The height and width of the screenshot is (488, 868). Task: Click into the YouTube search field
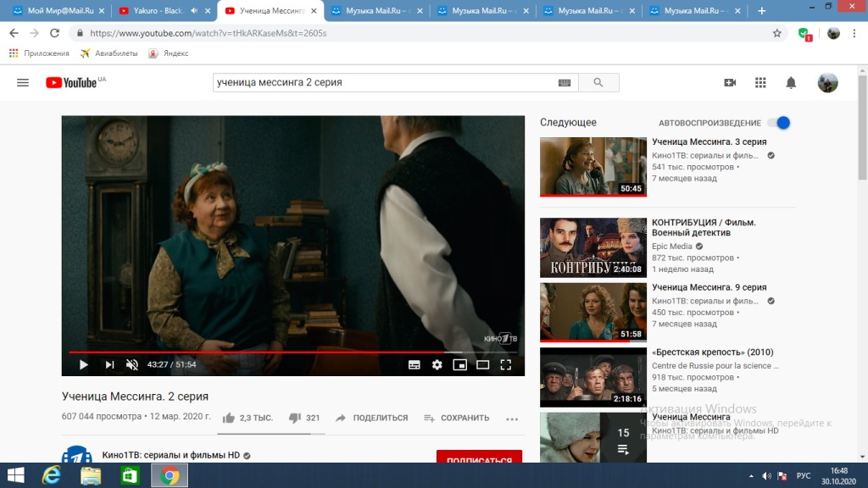(386, 82)
